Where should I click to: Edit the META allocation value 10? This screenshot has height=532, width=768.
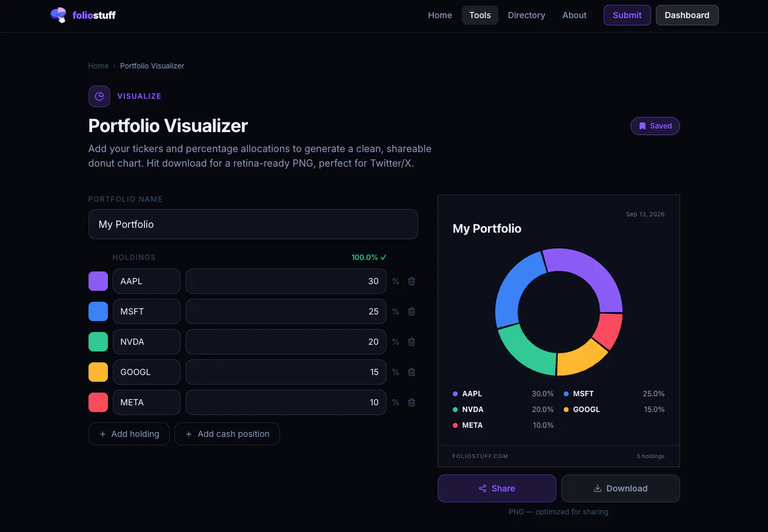[286, 402]
